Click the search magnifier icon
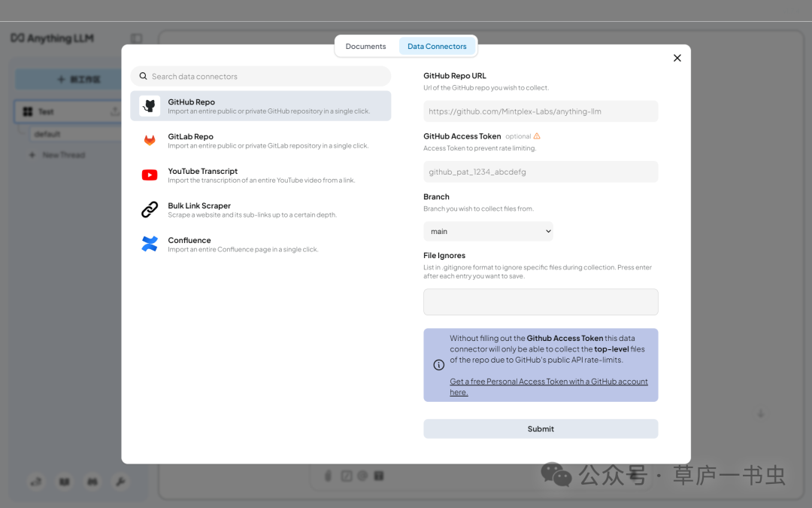 coord(143,76)
